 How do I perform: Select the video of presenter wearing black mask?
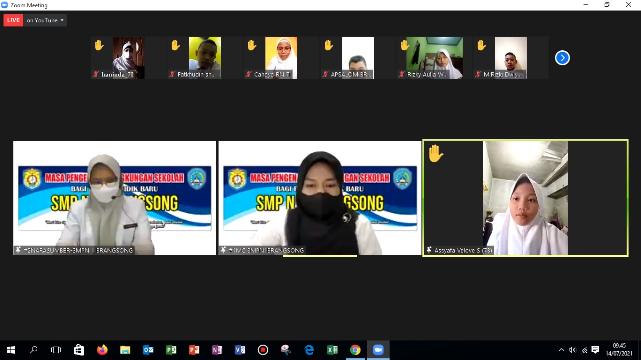click(x=320, y=198)
